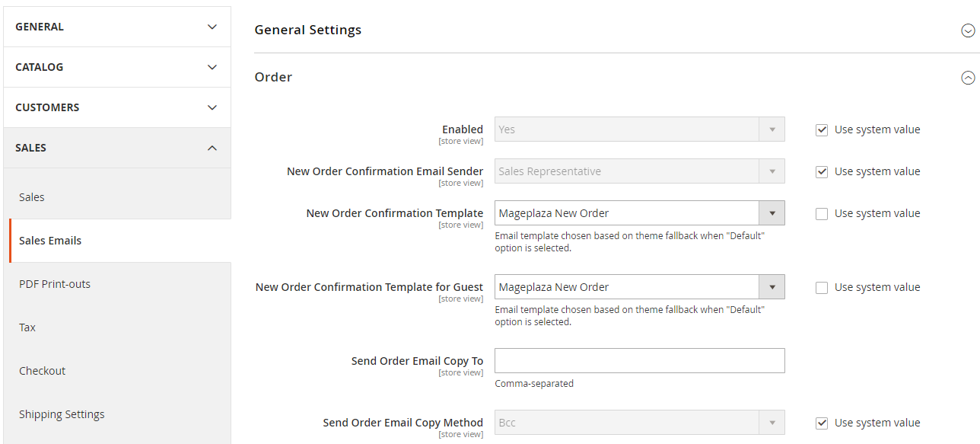Open the Sales Emails configuration tab
The image size is (980, 444).
50,241
